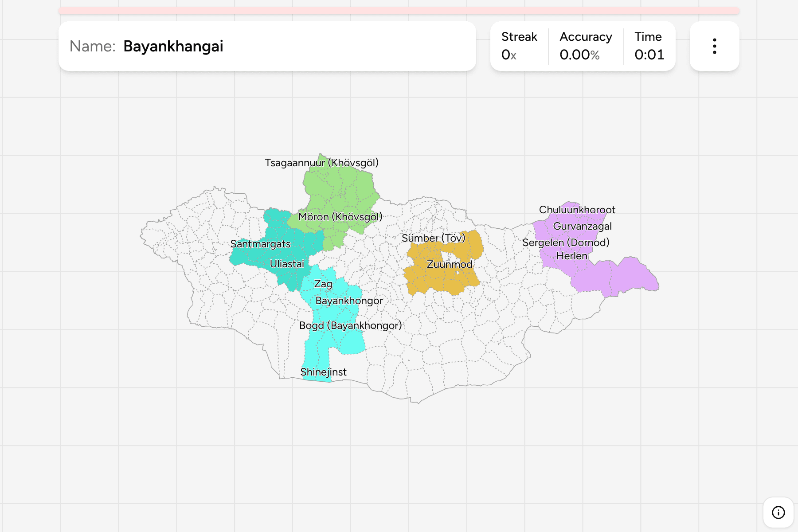Click the Accuracy 0.00% stat

(x=586, y=46)
